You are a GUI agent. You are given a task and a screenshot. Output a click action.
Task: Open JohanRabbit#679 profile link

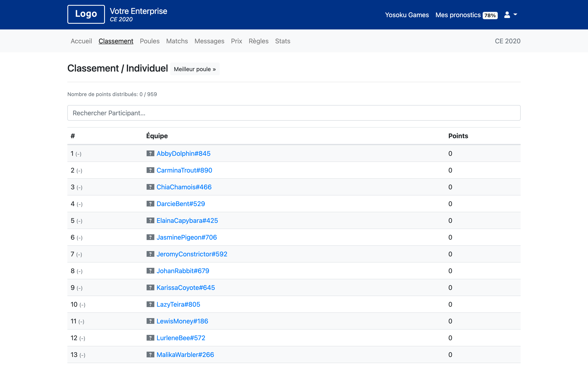[183, 271]
